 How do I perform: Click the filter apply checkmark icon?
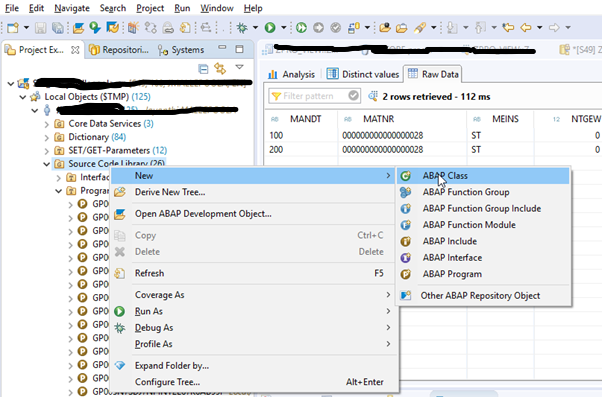coord(354,96)
